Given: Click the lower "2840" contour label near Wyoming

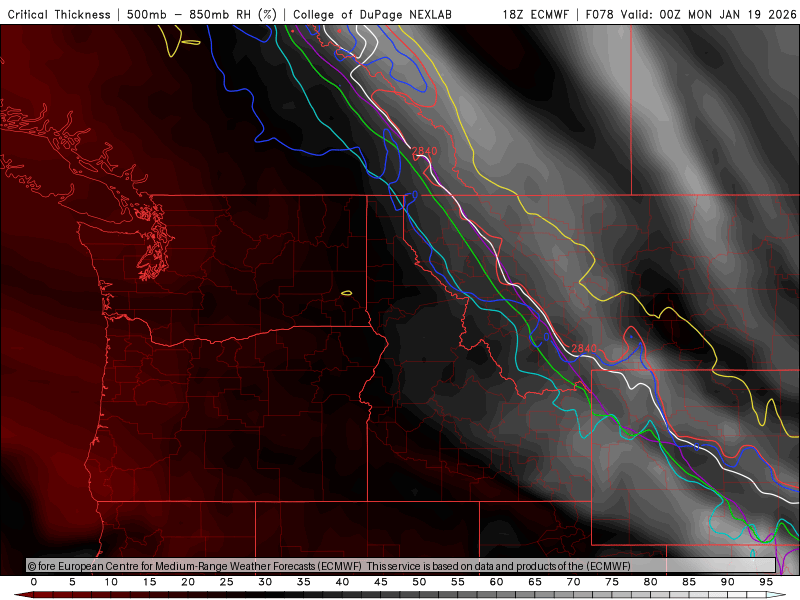Looking at the screenshot, I should pos(584,348).
